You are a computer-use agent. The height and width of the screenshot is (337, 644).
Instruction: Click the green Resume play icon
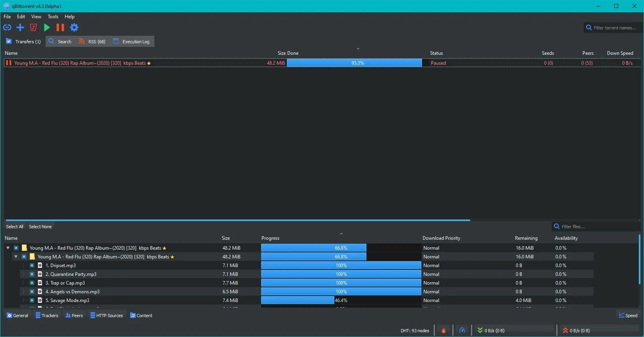(47, 27)
